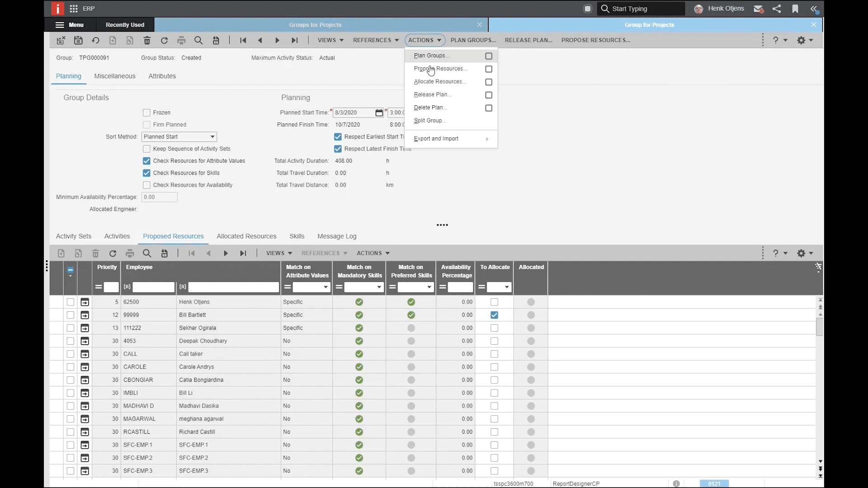Open the Miscellaneous tab
Image resolution: width=868 pixels, height=488 pixels.
(x=115, y=76)
